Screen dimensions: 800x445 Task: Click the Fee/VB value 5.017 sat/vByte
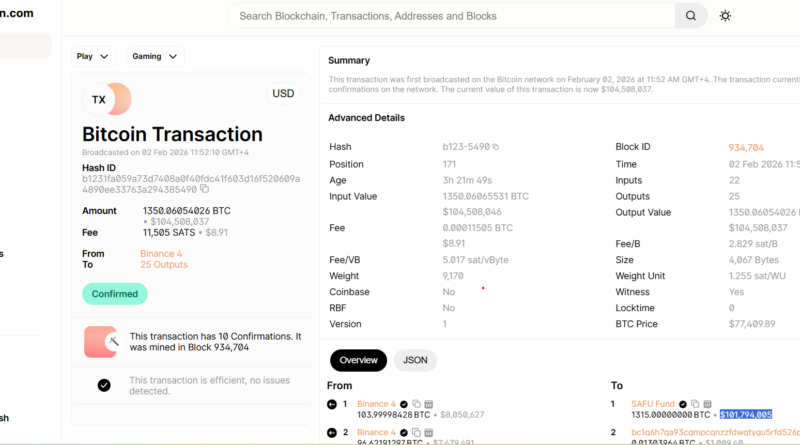pyautogui.click(x=476, y=260)
